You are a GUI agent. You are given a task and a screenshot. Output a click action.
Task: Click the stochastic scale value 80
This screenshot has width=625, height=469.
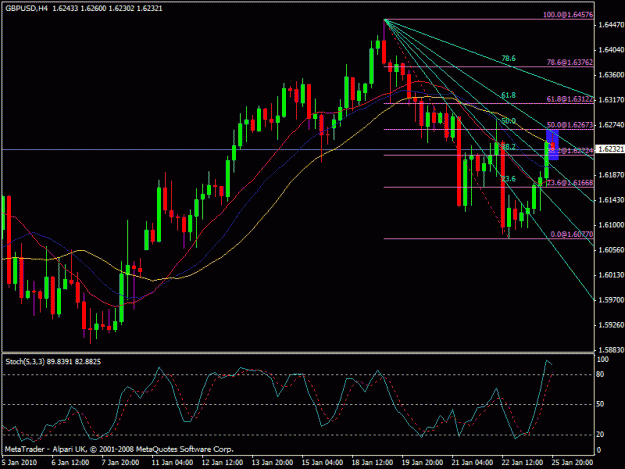point(600,375)
